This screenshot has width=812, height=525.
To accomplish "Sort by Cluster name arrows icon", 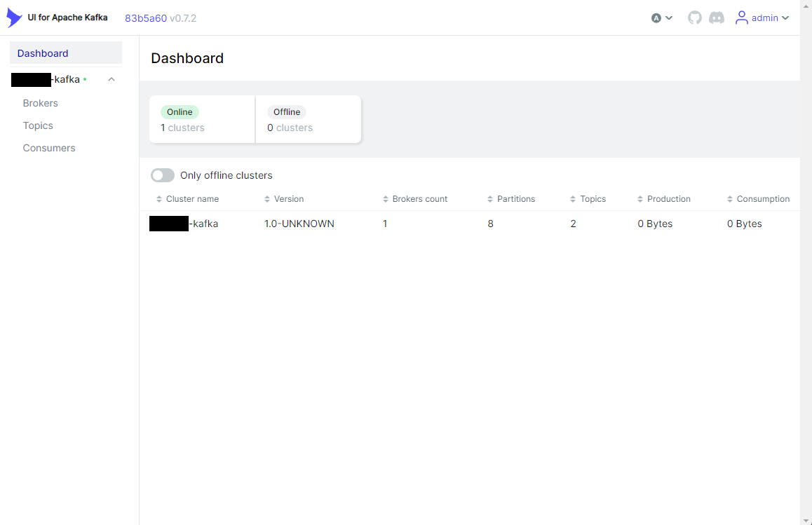I will [159, 199].
